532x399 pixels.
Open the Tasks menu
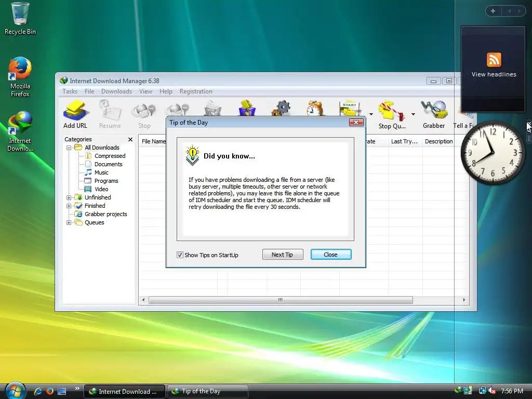coord(70,91)
